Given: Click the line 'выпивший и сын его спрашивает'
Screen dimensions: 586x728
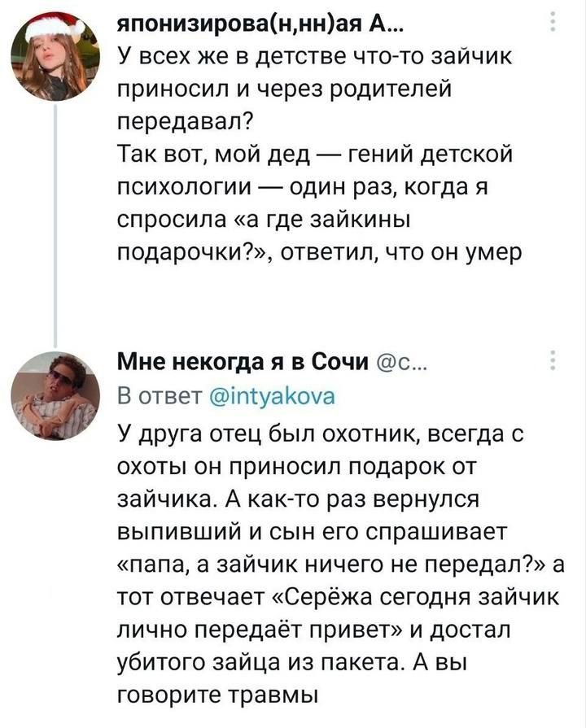Looking at the screenshot, I should click(313, 532).
